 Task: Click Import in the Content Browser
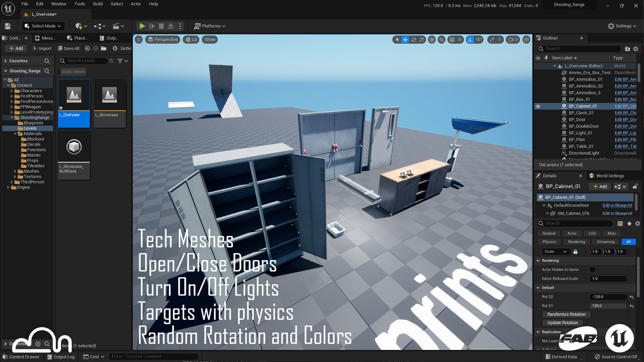click(x=42, y=48)
